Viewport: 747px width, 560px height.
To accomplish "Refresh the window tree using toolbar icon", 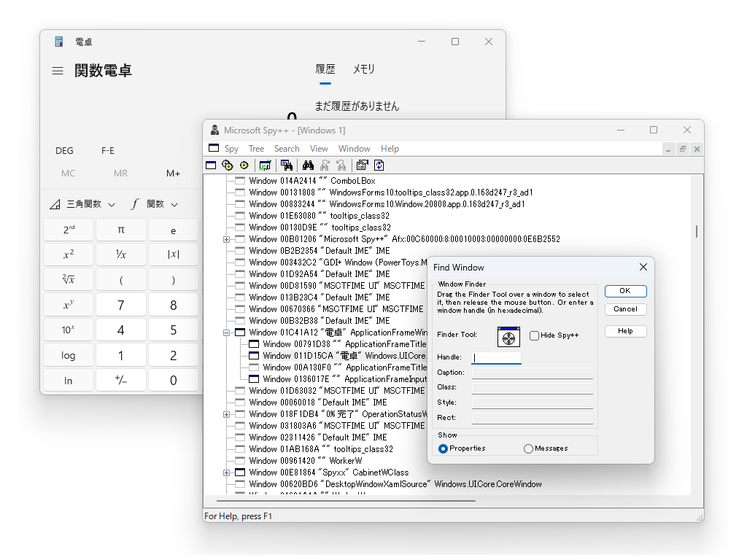I will pyautogui.click(x=378, y=165).
